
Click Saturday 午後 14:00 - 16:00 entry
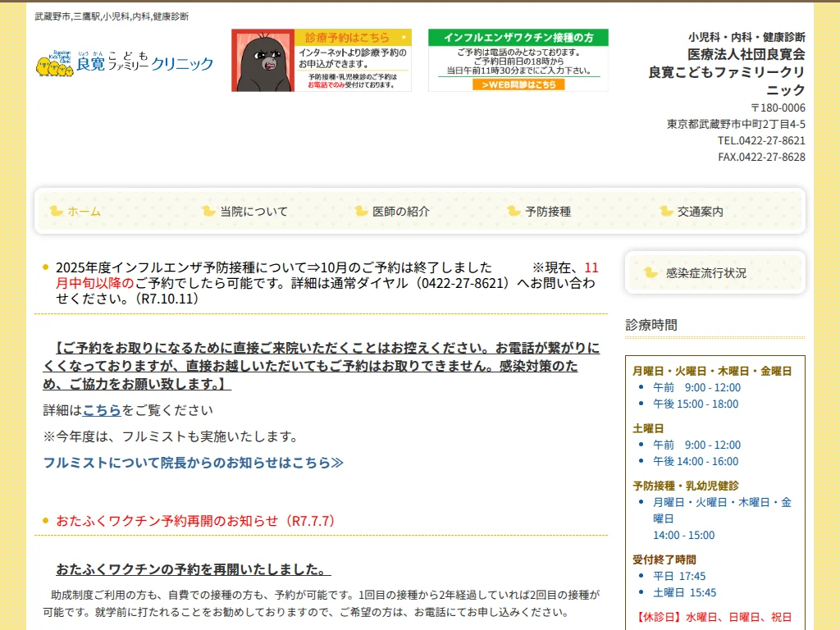[696, 461]
